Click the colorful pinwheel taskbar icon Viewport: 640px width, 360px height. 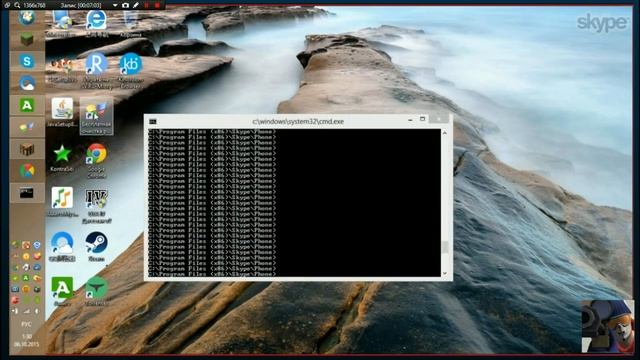tap(27, 171)
